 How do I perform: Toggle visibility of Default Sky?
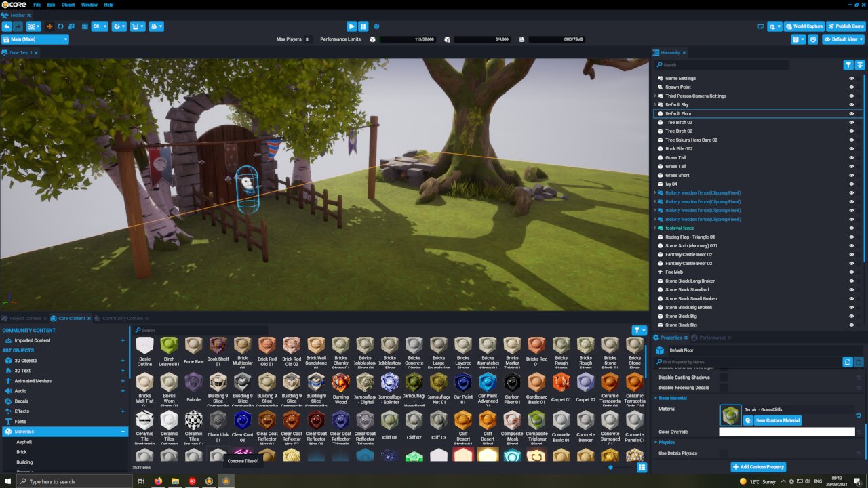(x=851, y=104)
